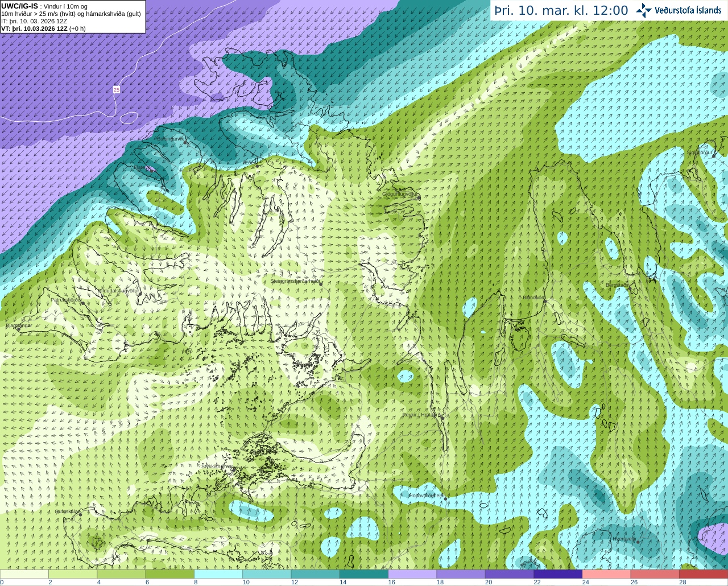Click the Patreksfjörður station label
The width and height of the screenshot is (728, 586).
[x=66, y=299]
